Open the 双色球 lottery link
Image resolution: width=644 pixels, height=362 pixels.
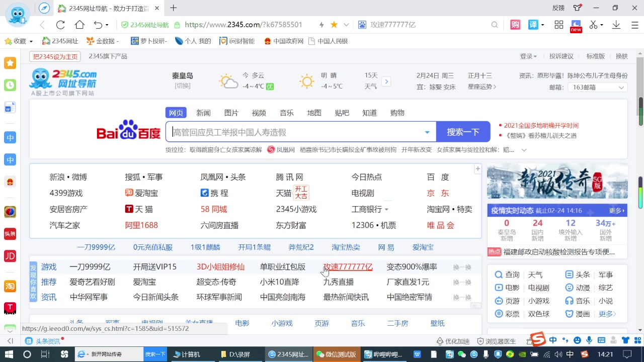pos(539,314)
